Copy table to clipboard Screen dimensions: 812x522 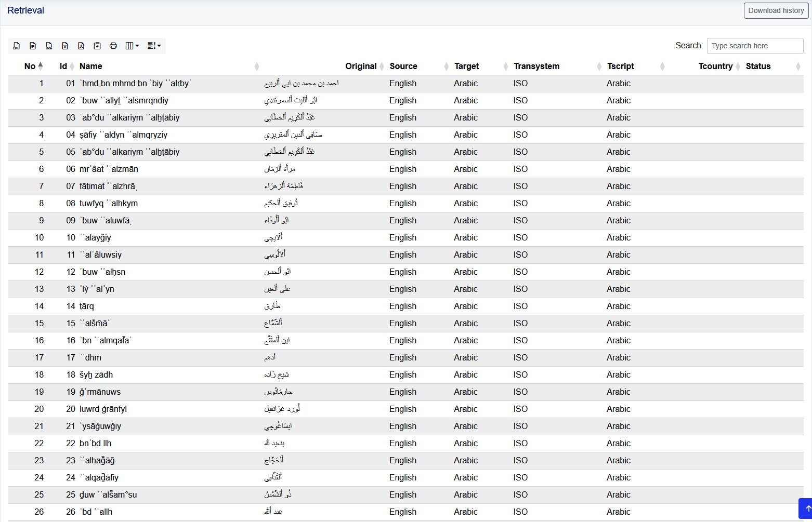click(97, 46)
